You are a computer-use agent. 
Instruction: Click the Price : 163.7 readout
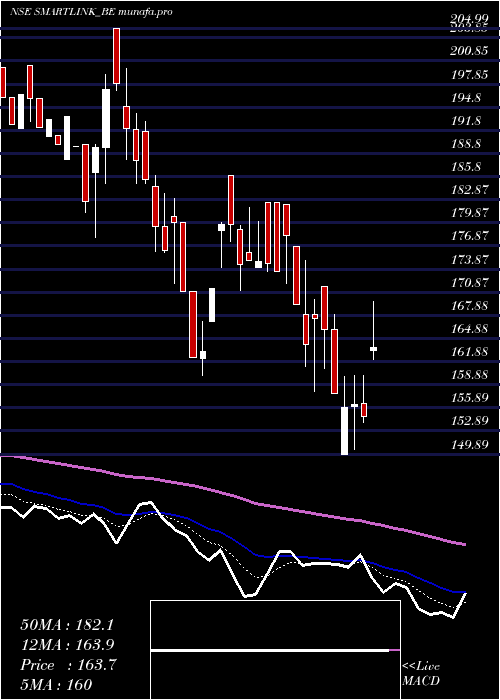[x=68, y=665]
